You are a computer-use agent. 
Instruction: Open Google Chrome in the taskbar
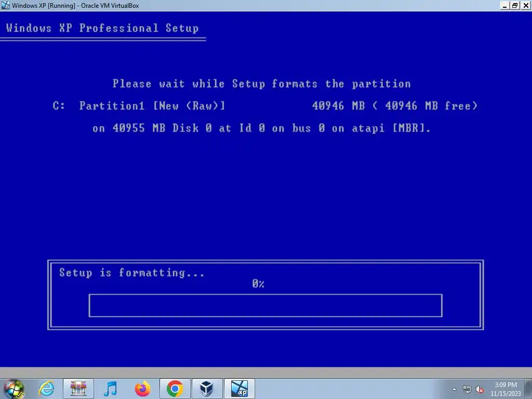tap(175, 389)
